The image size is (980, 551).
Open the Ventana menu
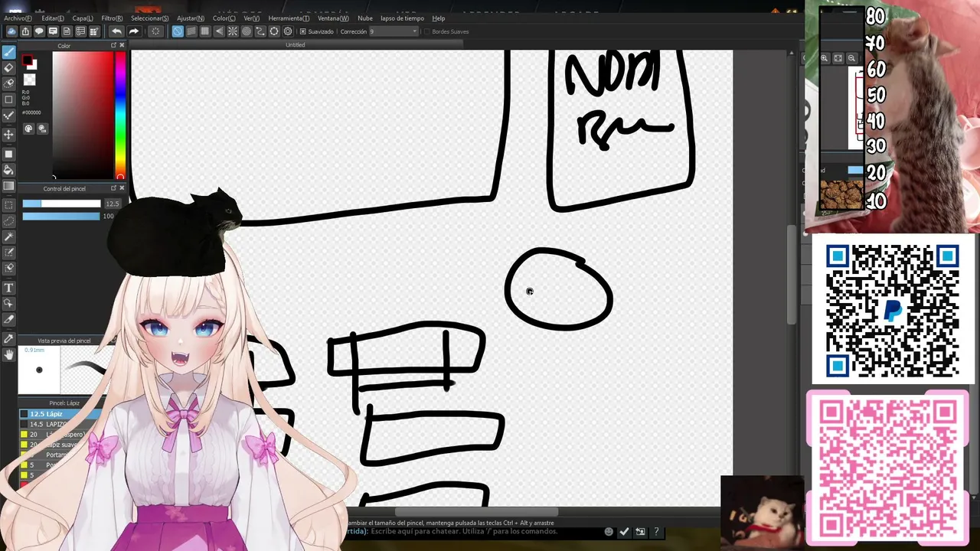[333, 18]
